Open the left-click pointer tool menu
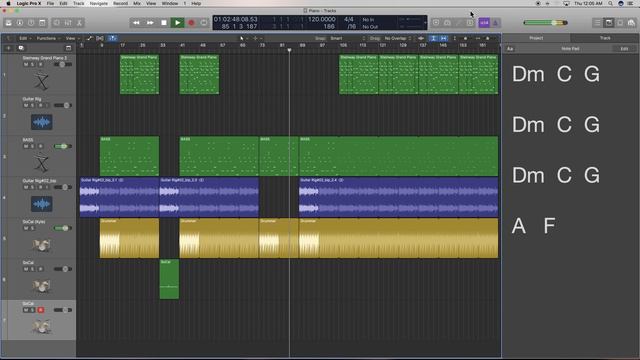This screenshot has height=360, width=640. click(x=243, y=38)
